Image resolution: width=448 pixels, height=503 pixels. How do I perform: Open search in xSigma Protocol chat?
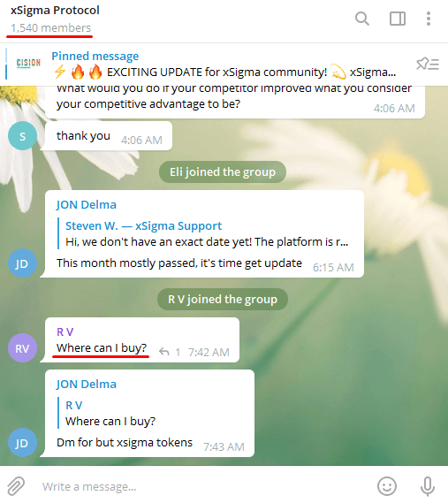(x=362, y=19)
